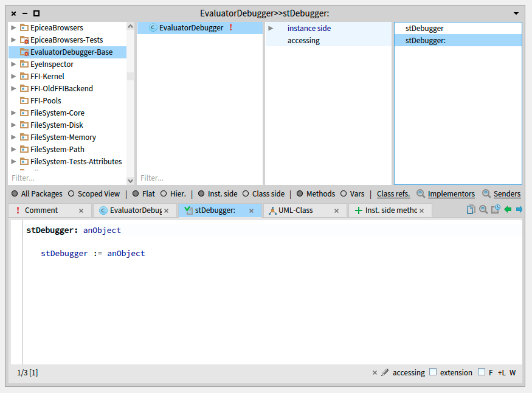Click the copy documents icon in toolbar

[471, 210]
